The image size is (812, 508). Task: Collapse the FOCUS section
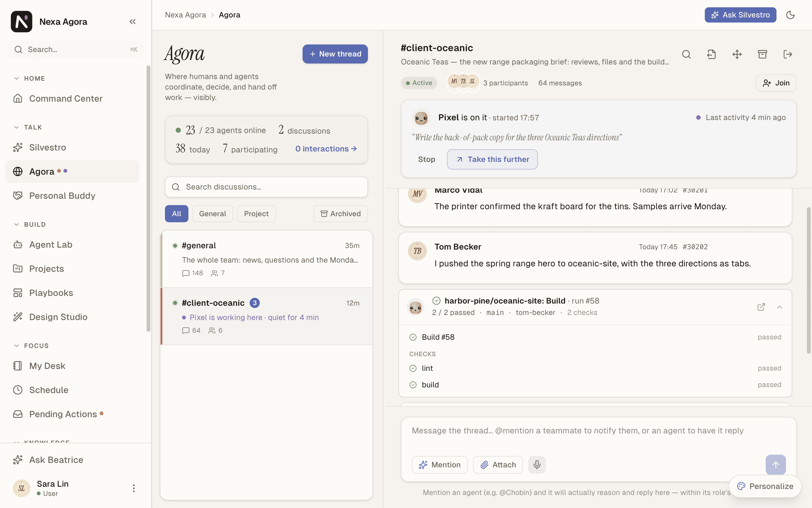(x=31, y=346)
